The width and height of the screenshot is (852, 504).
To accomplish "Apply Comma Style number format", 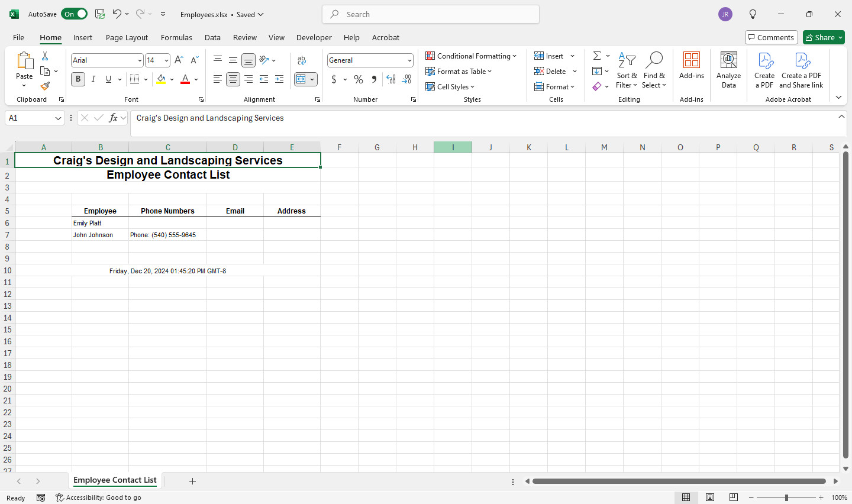I will coord(374,79).
